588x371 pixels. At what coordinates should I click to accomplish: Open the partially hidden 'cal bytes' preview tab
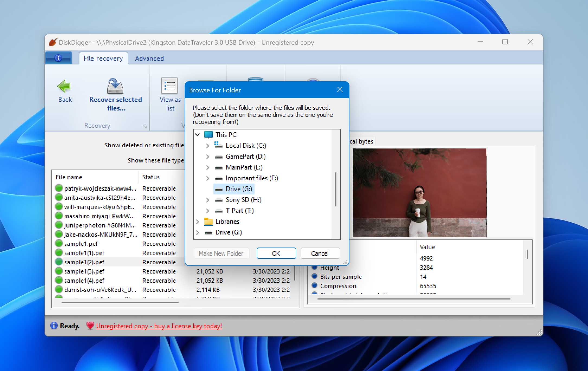click(x=361, y=141)
